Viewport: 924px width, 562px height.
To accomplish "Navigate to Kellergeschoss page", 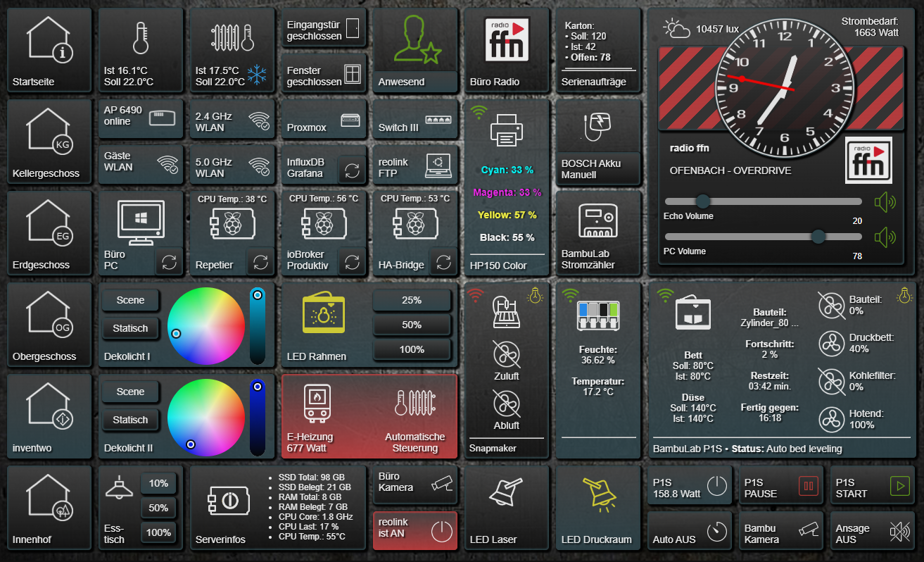I will tap(49, 141).
